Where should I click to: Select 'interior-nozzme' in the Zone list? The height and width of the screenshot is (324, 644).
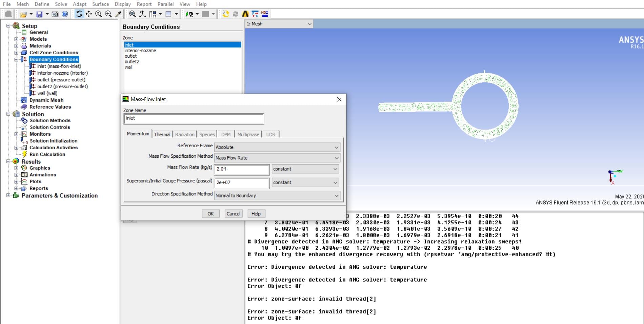[182, 51]
